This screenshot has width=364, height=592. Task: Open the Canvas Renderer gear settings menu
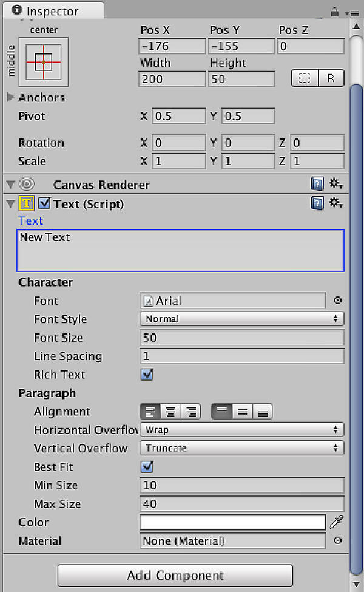[x=335, y=184]
